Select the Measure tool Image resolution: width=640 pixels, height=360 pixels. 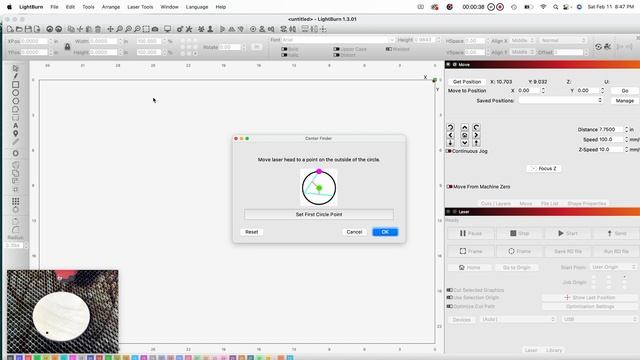(x=16, y=142)
